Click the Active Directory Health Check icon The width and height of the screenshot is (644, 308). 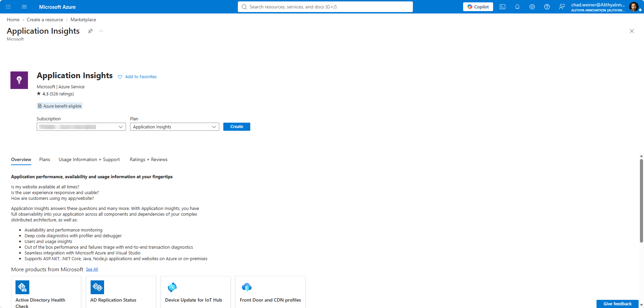23,287
